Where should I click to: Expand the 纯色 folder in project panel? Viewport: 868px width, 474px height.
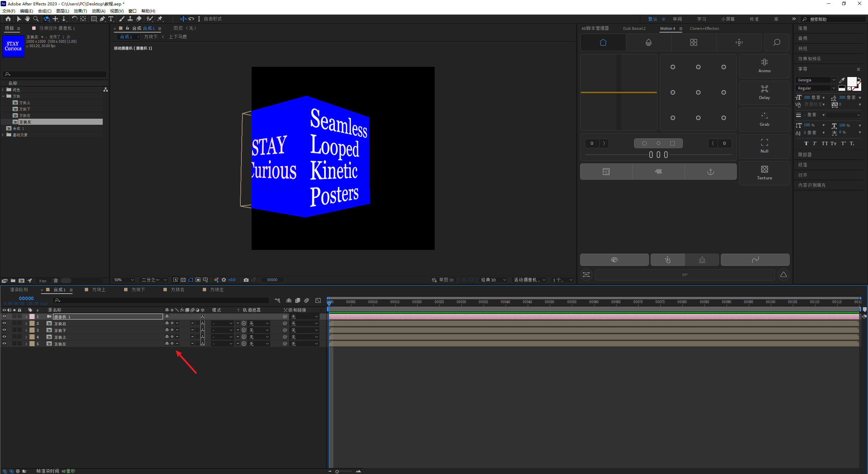pos(3,90)
